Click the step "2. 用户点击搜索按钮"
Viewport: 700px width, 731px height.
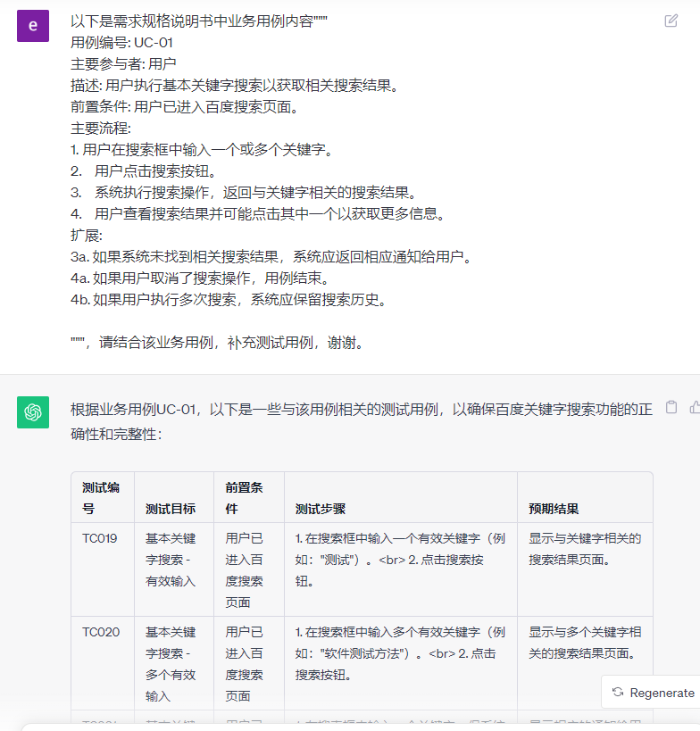click(x=143, y=171)
